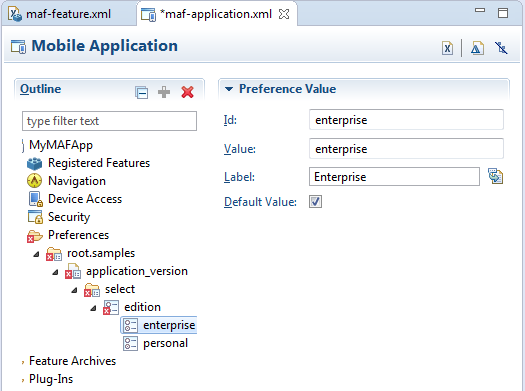Close the maf-application.xml tab
This screenshot has width=525, height=391.
284,14
